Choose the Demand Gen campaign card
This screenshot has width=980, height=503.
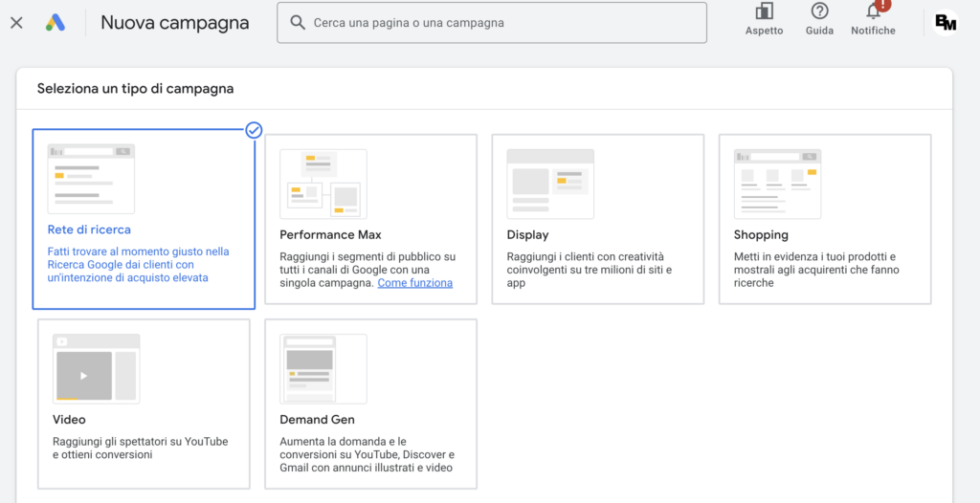point(370,404)
